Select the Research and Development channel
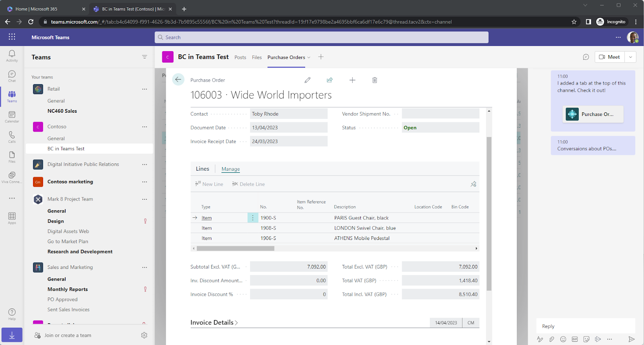The width and height of the screenshot is (644, 345). pos(80,252)
